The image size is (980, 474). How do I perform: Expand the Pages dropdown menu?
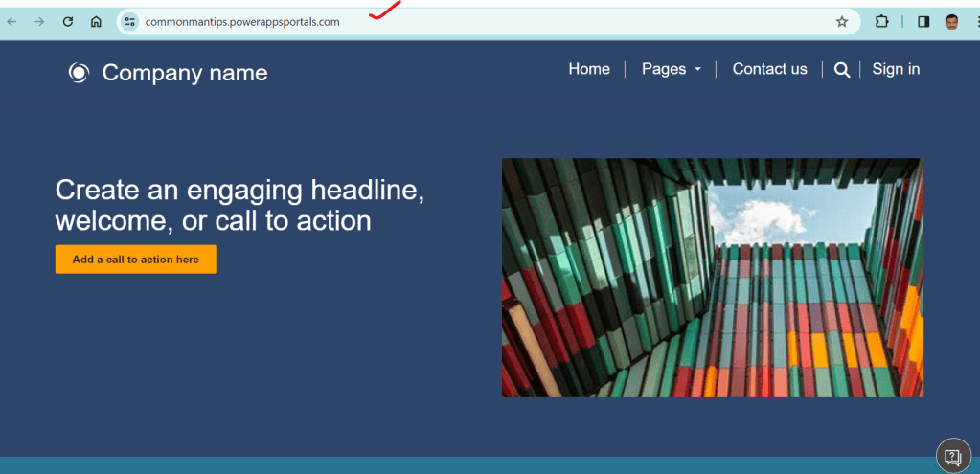[671, 69]
